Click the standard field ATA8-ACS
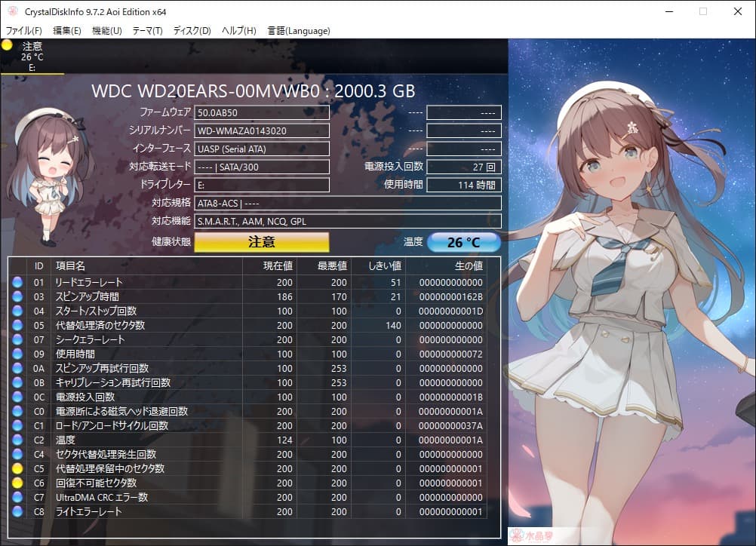Image resolution: width=756 pixels, height=546 pixels. pyautogui.click(x=348, y=203)
